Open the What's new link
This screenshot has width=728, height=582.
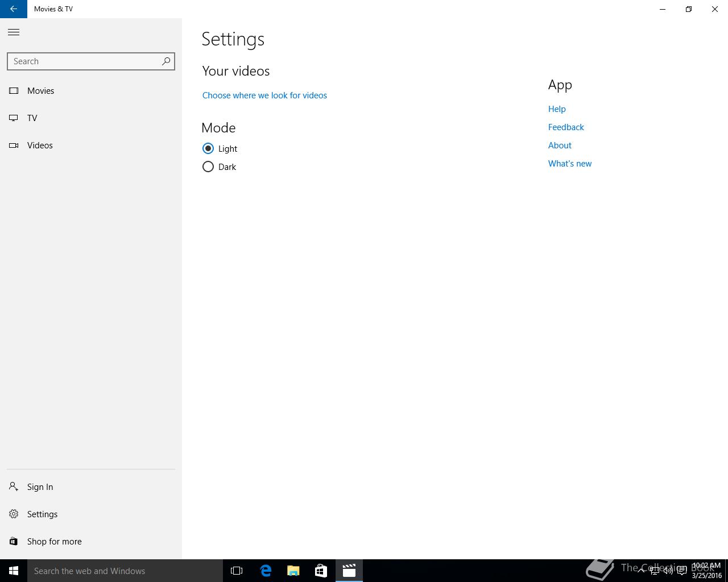570,164
